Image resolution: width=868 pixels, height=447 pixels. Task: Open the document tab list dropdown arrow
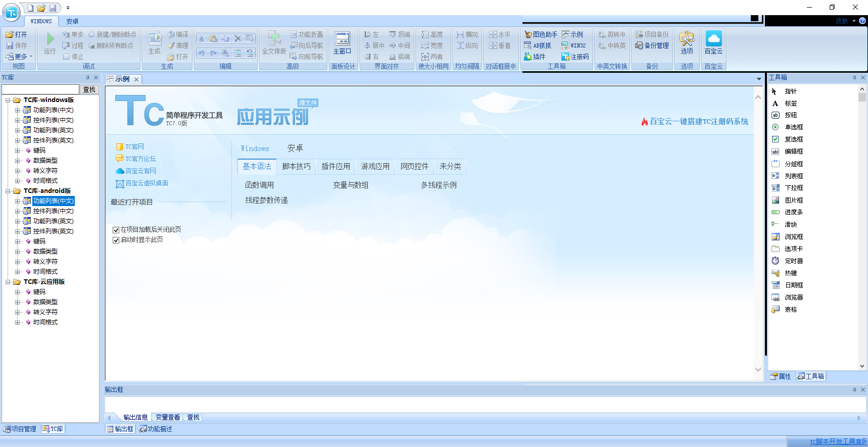(759, 79)
